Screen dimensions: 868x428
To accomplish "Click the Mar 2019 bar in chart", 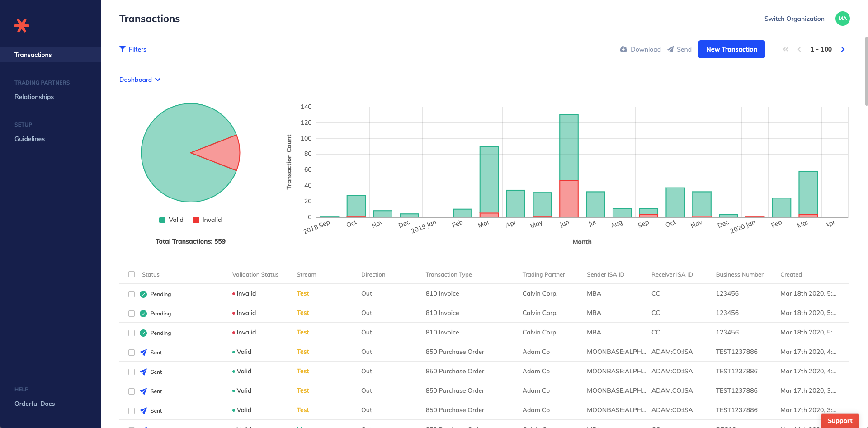I will pos(489,182).
